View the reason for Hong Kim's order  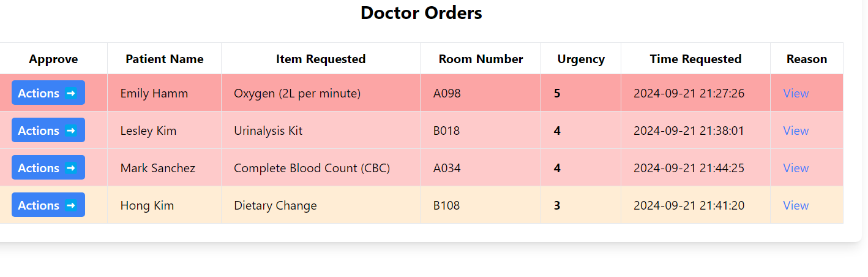click(796, 205)
